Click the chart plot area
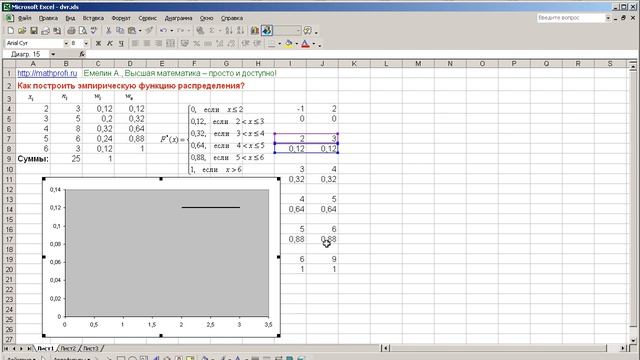640x360 pixels. (167, 253)
